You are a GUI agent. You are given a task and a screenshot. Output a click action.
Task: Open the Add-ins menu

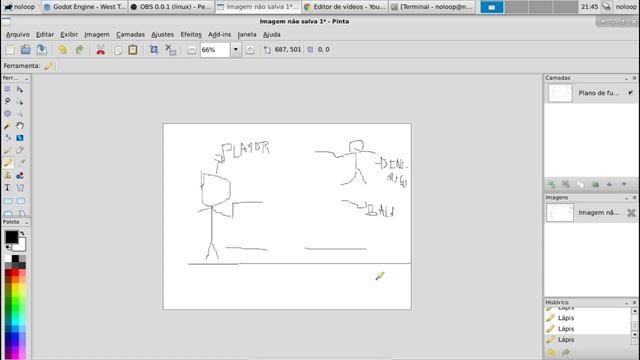[x=219, y=35]
